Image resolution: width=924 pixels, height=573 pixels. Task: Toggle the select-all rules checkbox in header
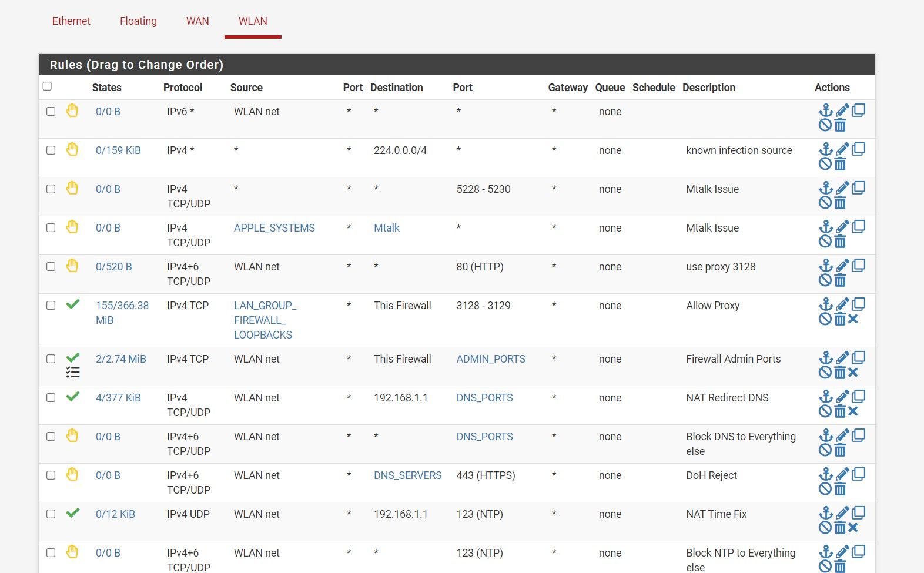pyautogui.click(x=48, y=86)
